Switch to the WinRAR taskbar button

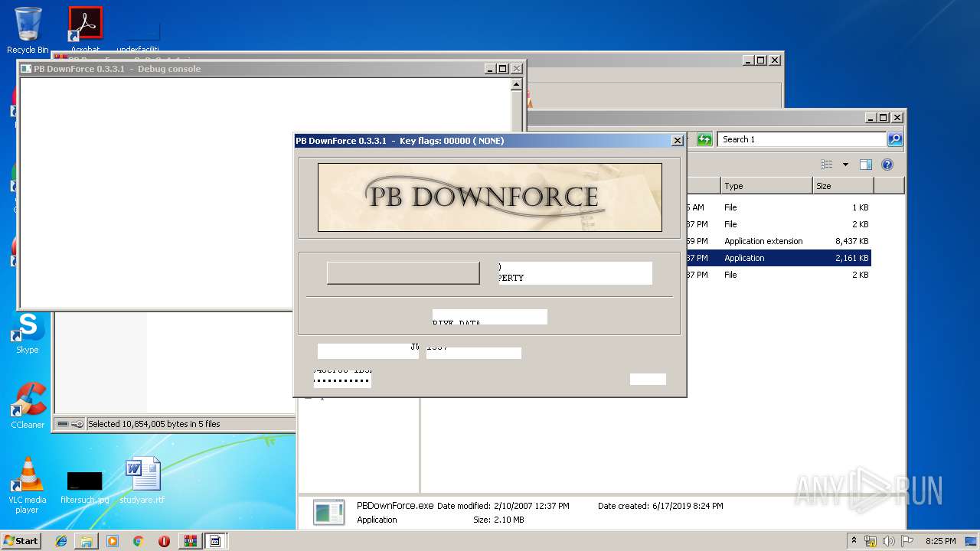coord(190,541)
